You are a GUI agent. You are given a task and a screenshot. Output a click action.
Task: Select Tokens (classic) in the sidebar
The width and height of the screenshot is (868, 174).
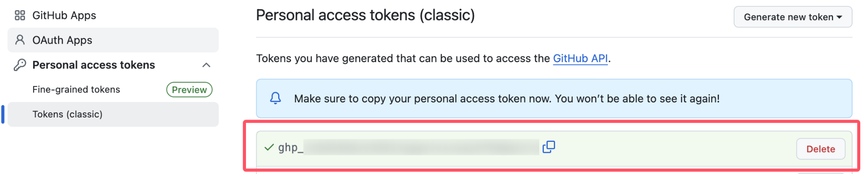click(68, 114)
